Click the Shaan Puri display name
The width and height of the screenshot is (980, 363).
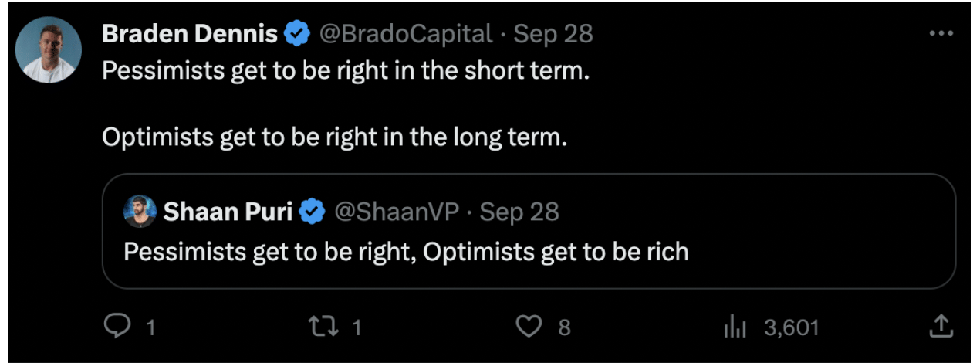(228, 212)
